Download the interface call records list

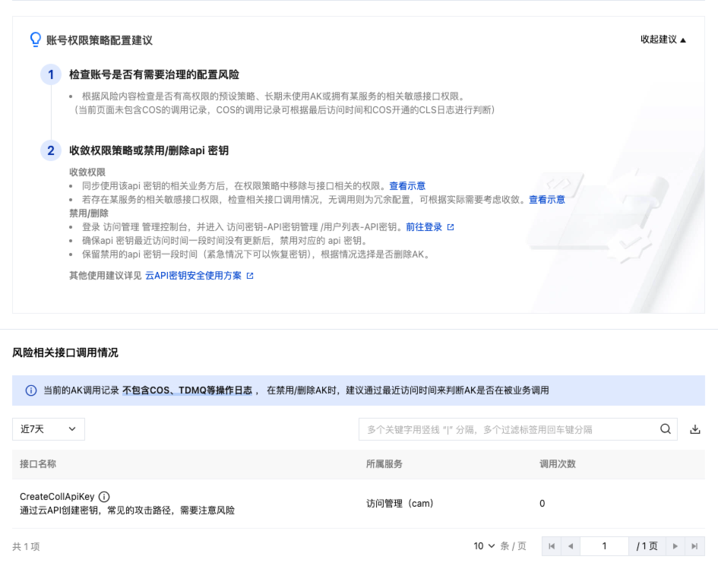tap(694, 429)
